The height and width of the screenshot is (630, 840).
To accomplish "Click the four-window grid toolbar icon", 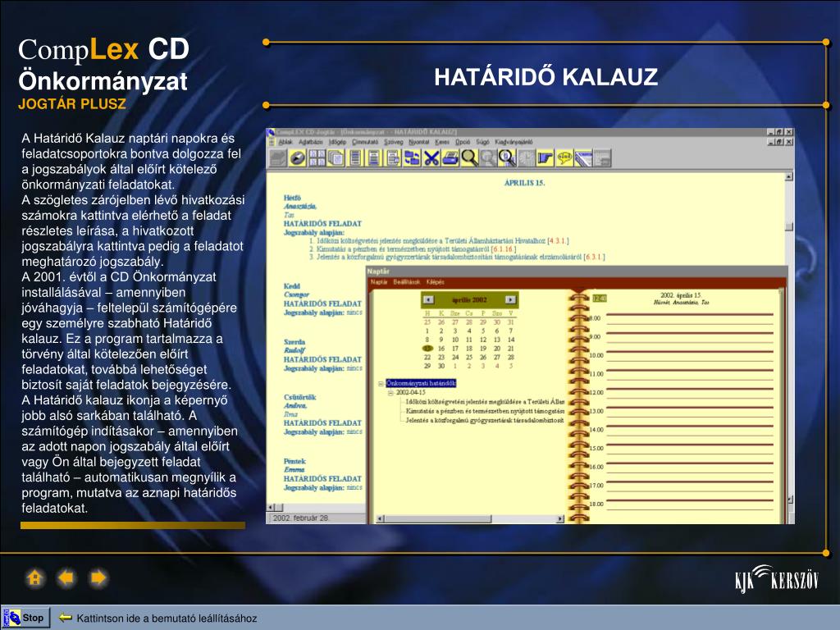I will point(317,158).
